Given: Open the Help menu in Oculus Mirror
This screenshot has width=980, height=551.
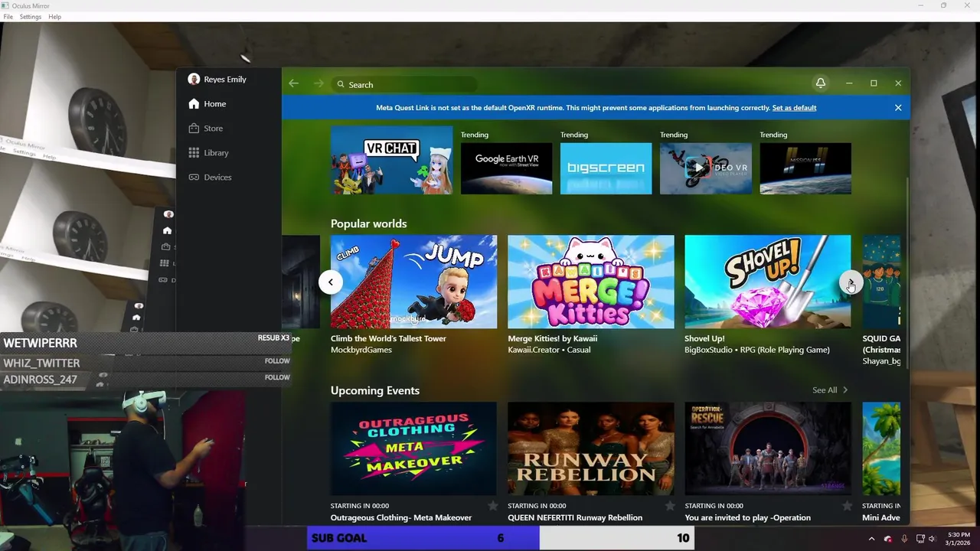Looking at the screenshot, I should (54, 17).
